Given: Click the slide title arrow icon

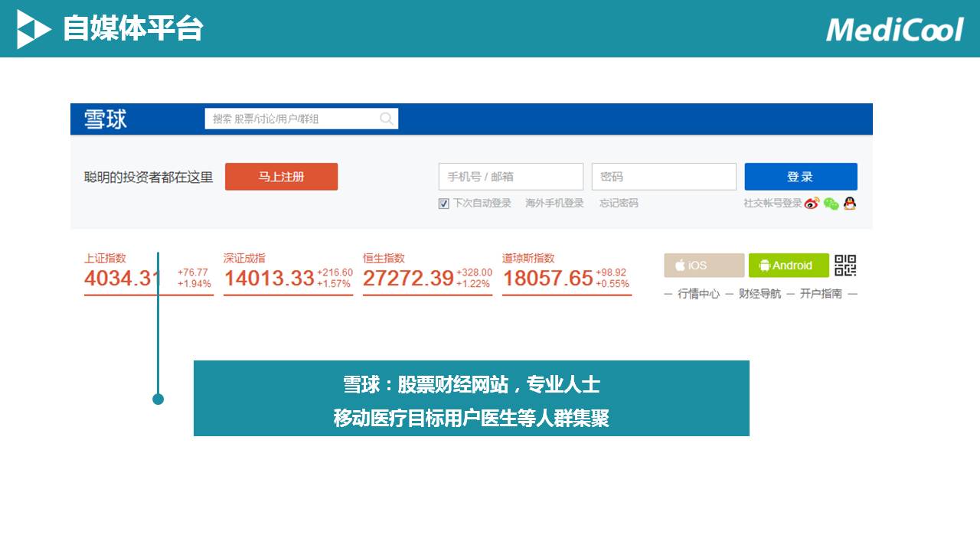Looking at the screenshot, I should [x=33, y=29].
